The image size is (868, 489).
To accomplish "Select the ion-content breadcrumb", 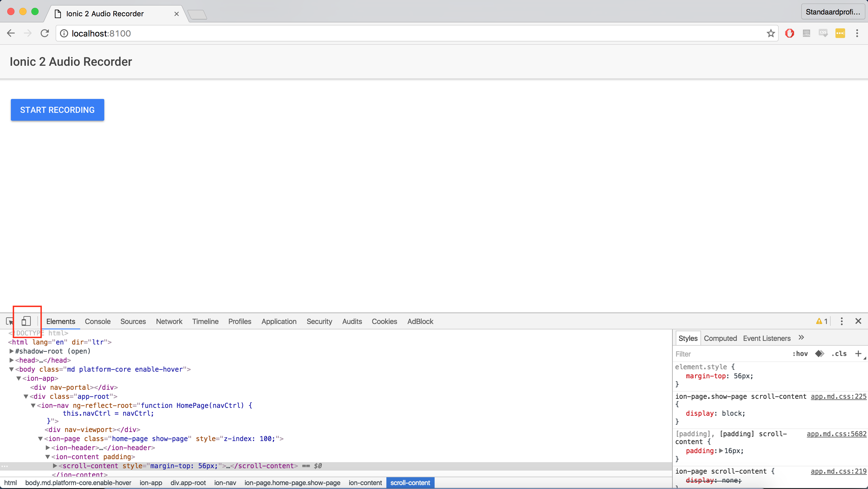I will tap(365, 483).
